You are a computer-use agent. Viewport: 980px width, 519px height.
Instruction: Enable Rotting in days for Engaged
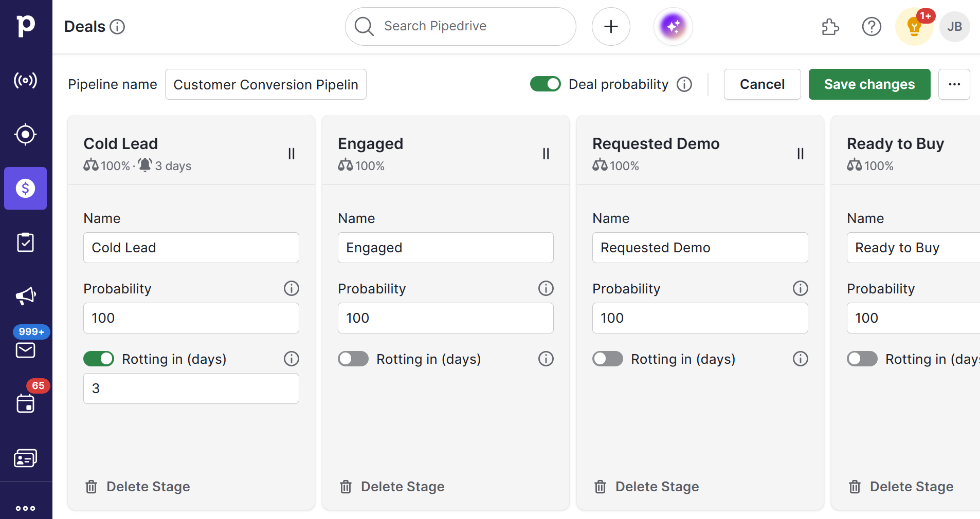coord(353,359)
